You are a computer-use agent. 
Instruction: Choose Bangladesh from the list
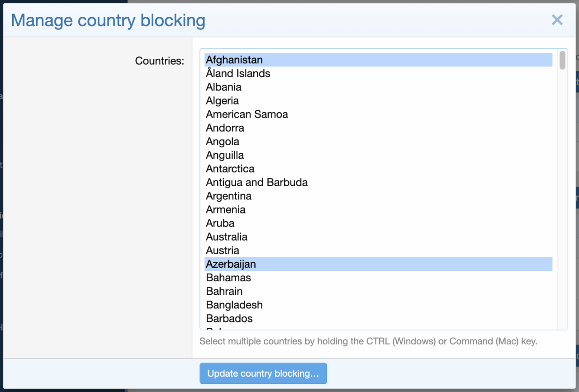coord(234,305)
